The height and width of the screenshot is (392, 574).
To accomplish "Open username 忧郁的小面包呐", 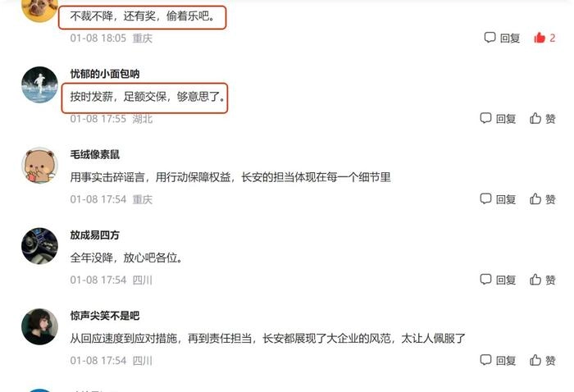I will coord(105,74).
